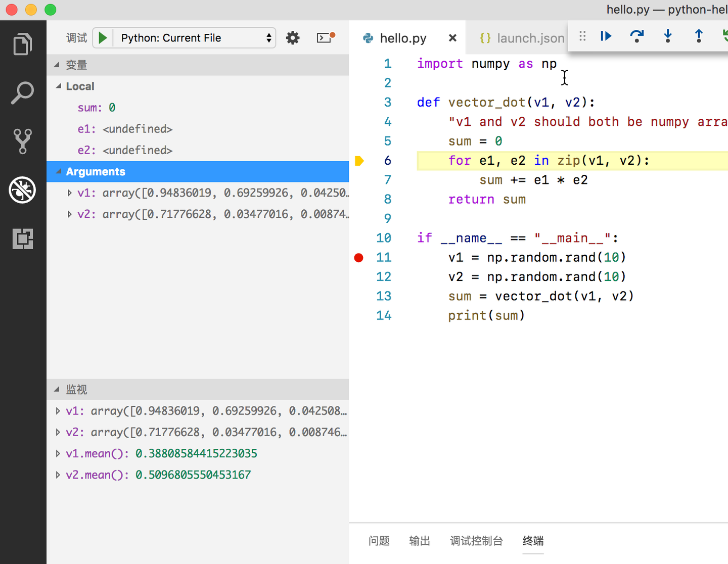Image resolution: width=728 pixels, height=564 pixels.
Task: Click line number 13 in gutter
Action: point(384,296)
